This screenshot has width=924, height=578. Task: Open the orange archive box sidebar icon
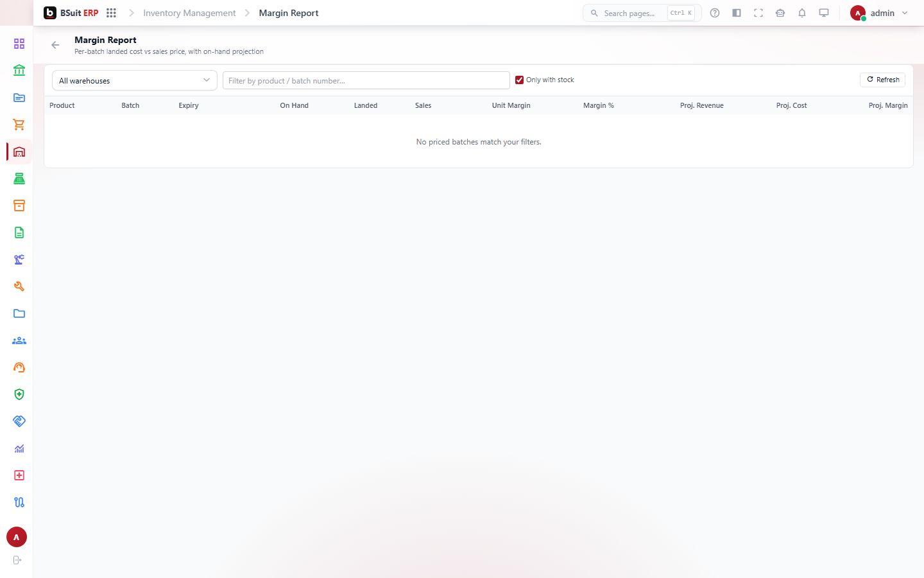(x=19, y=206)
